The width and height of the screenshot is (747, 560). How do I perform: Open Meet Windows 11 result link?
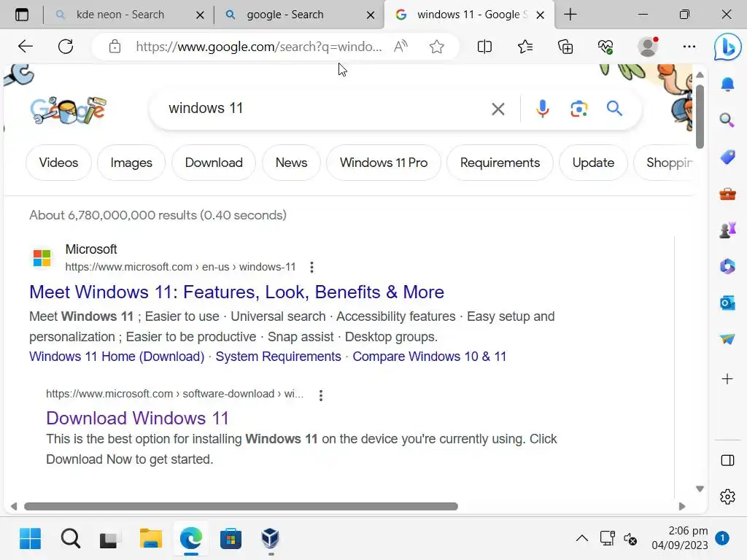(x=237, y=292)
